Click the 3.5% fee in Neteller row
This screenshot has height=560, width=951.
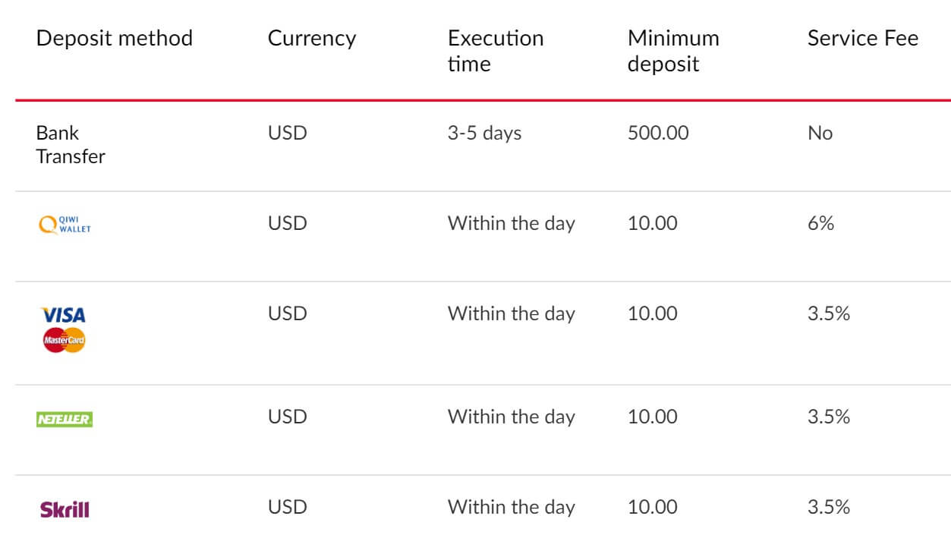pos(828,417)
